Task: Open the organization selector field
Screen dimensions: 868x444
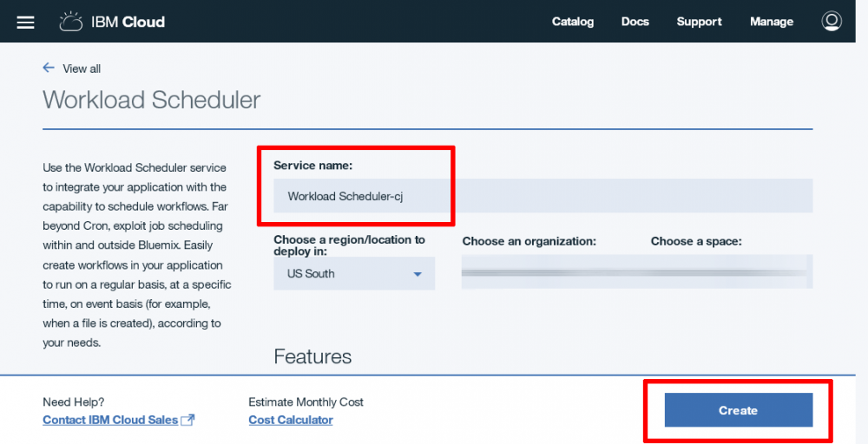Action: (x=550, y=272)
